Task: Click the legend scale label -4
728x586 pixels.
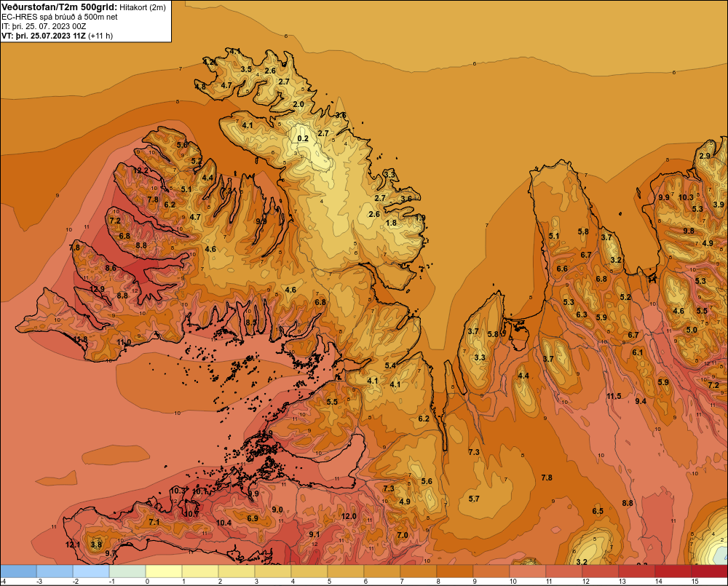Action: pyautogui.click(x=3, y=582)
